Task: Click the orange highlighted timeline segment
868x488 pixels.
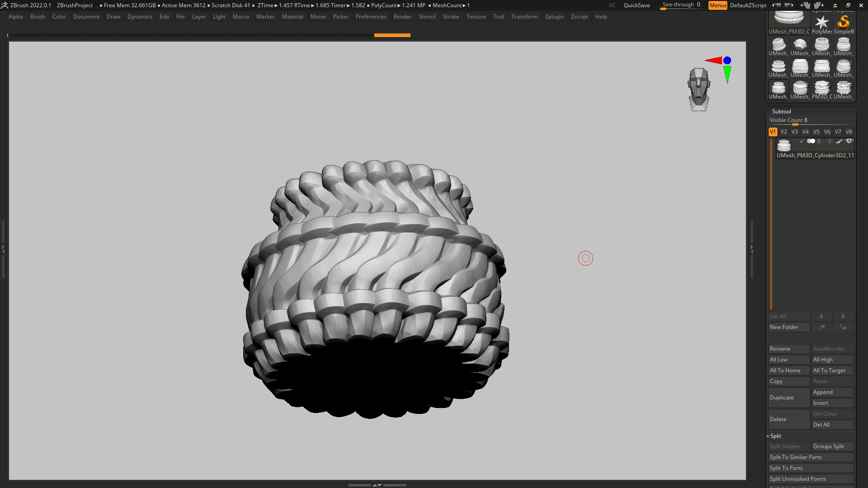Action: 392,35
